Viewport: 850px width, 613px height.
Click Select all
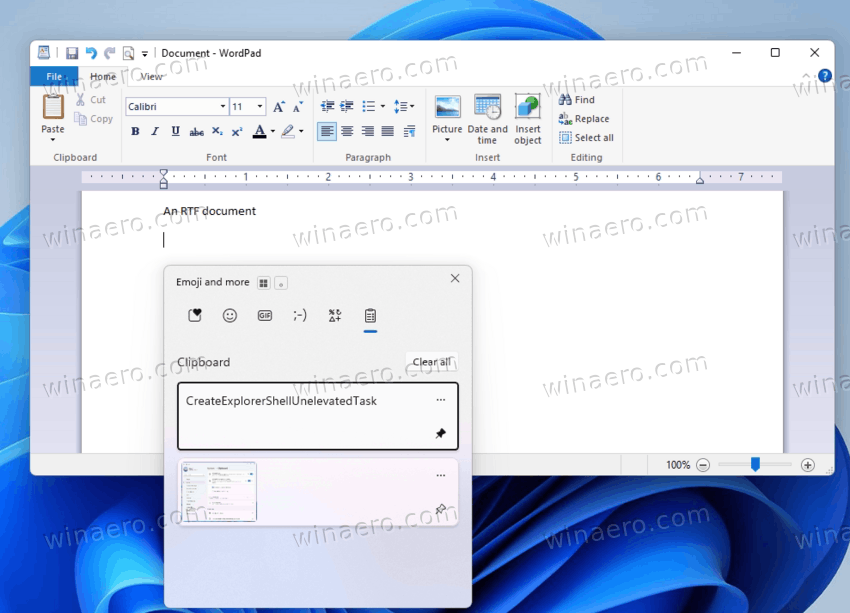click(x=586, y=138)
